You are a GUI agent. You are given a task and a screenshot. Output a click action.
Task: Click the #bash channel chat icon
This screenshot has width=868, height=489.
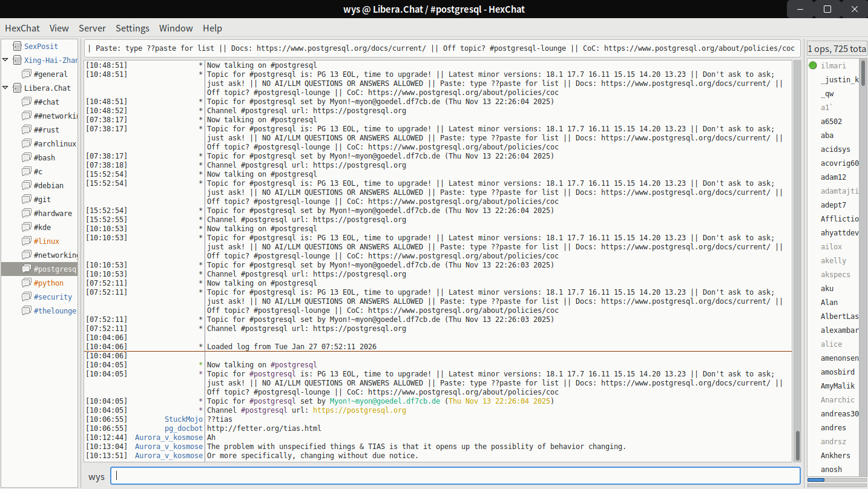point(26,157)
